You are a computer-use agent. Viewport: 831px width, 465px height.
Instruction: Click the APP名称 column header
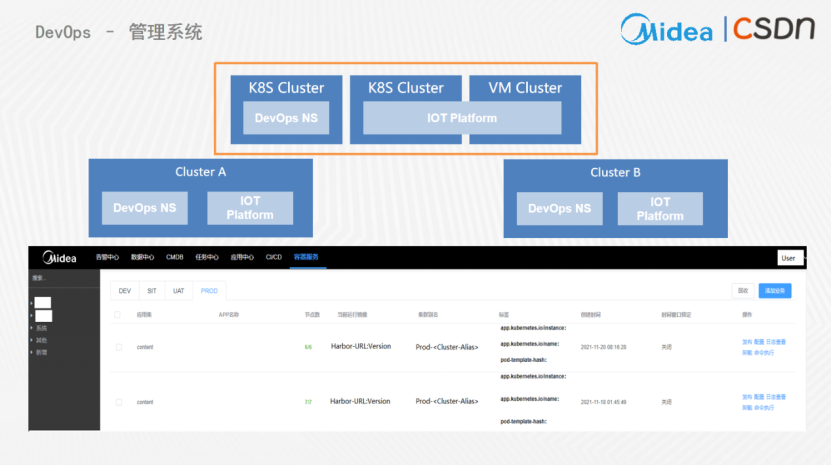point(229,315)
